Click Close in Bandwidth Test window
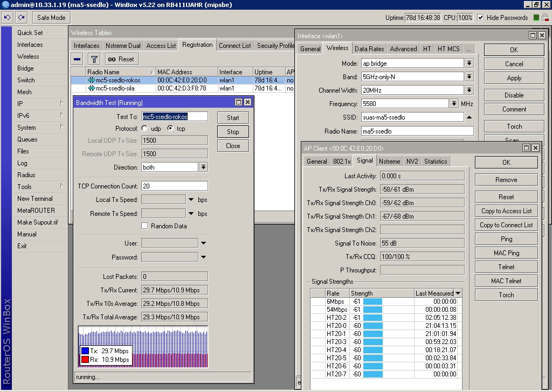The image size is (552, 392). (x=233, y=146)
